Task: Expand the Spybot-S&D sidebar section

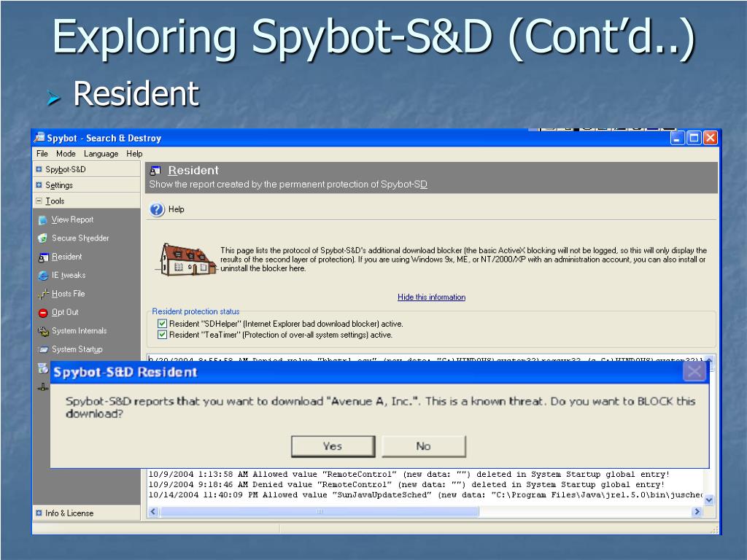Action: 39,169
